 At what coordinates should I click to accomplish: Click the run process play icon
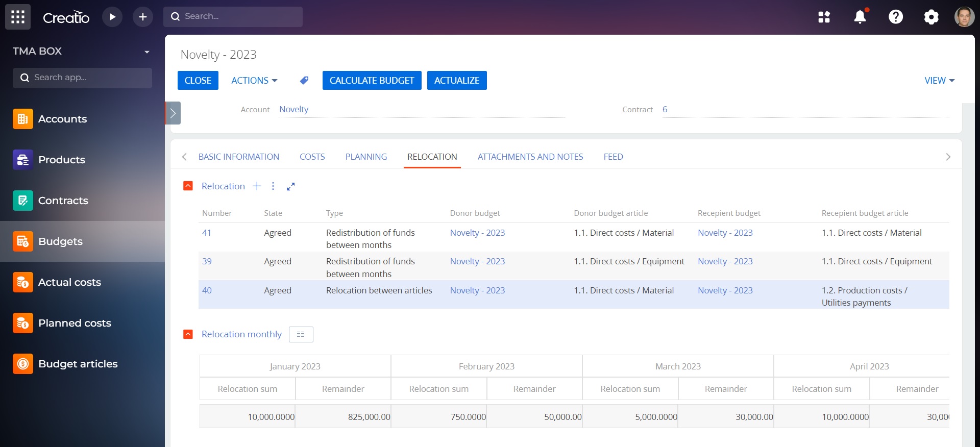[112, 17]
